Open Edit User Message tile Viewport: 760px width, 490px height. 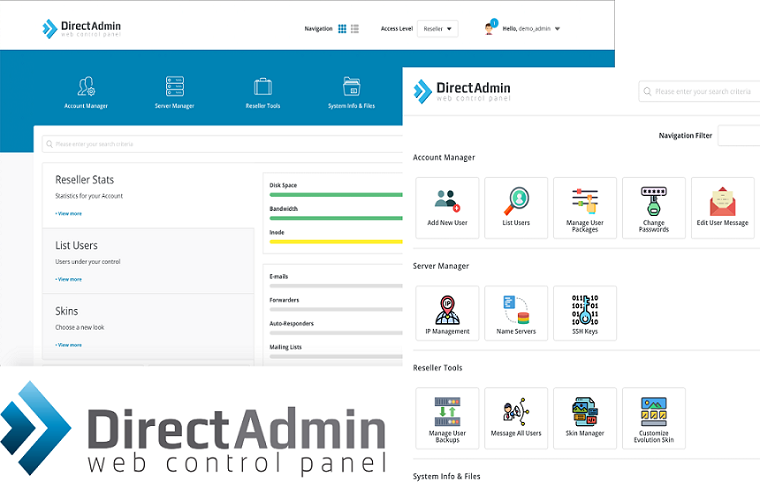(x=722, y=207)
